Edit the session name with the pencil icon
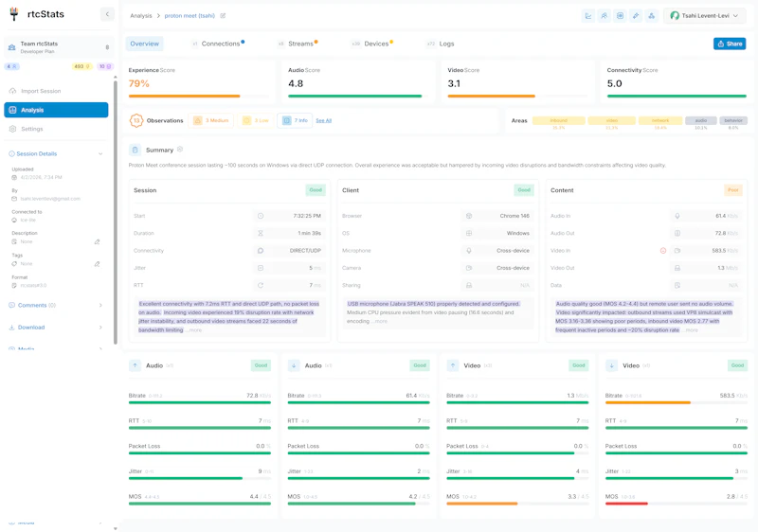This screenshot has width=758, height=532. coord(223,16)
